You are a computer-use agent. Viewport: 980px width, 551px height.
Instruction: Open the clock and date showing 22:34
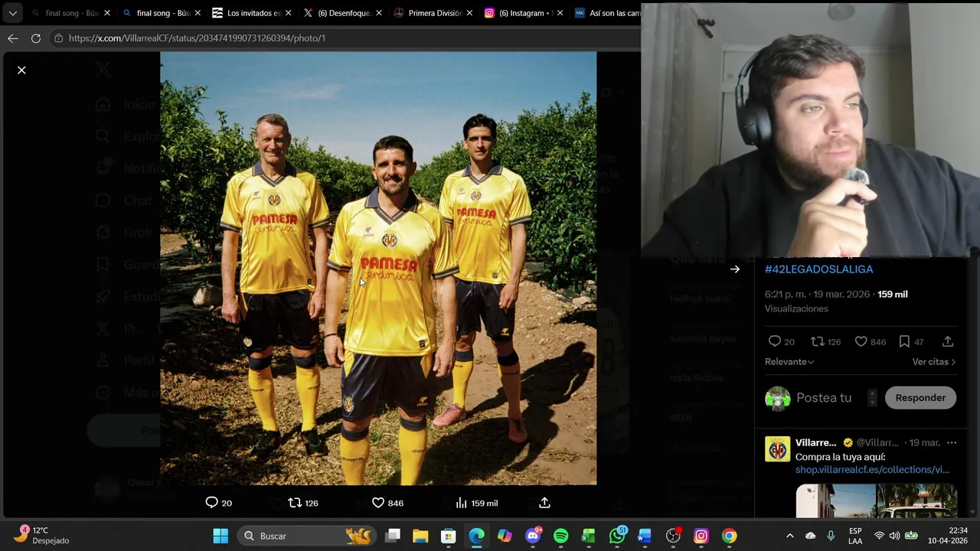coord(947,536)
